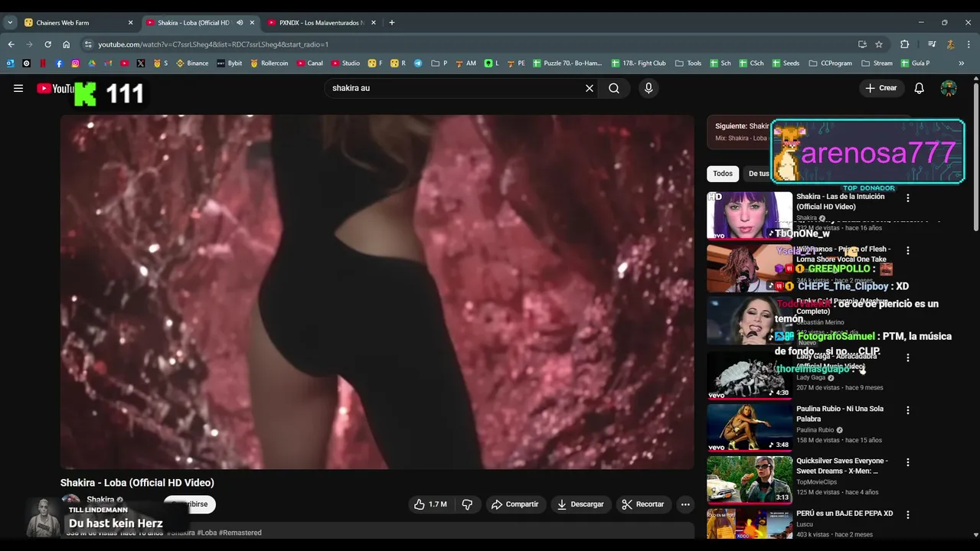This screenshot has height=551, width=980.
Task: Switch to the Chainers Web Farm tab
Action: point(74,23)
